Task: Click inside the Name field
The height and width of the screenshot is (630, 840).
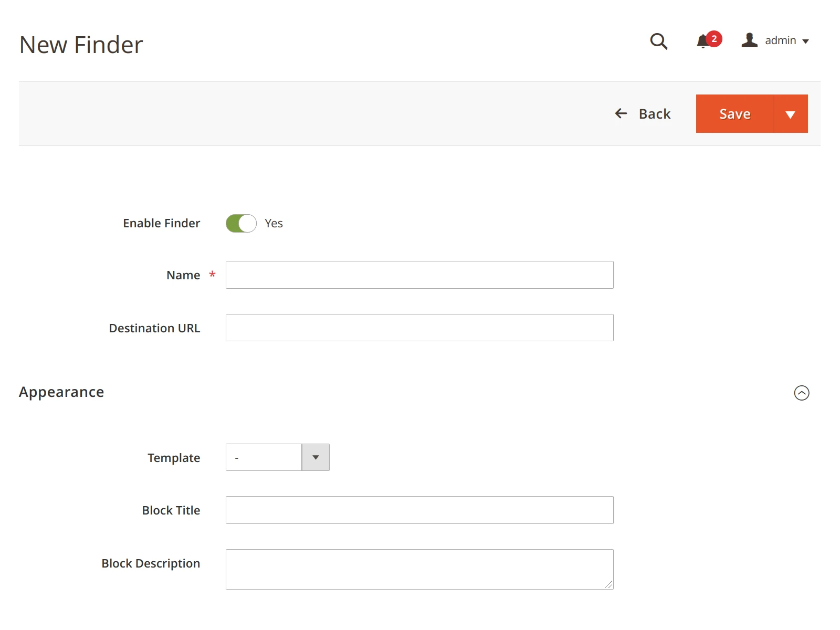Action: (419, 275)
